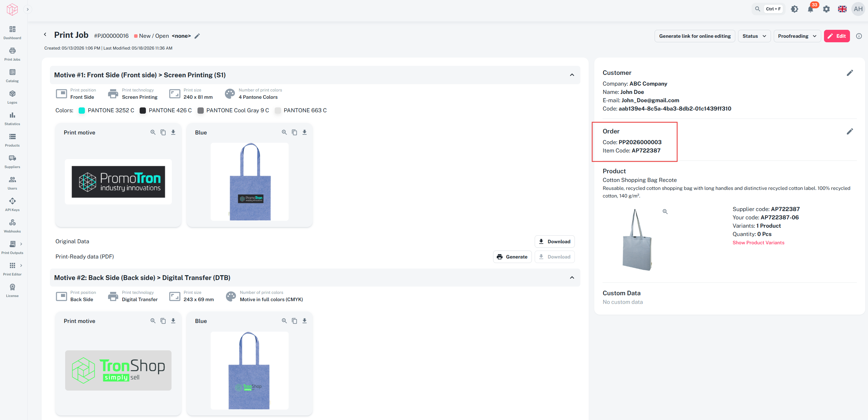
Task: Open the Catalog sidebar section
Action: 12,76
